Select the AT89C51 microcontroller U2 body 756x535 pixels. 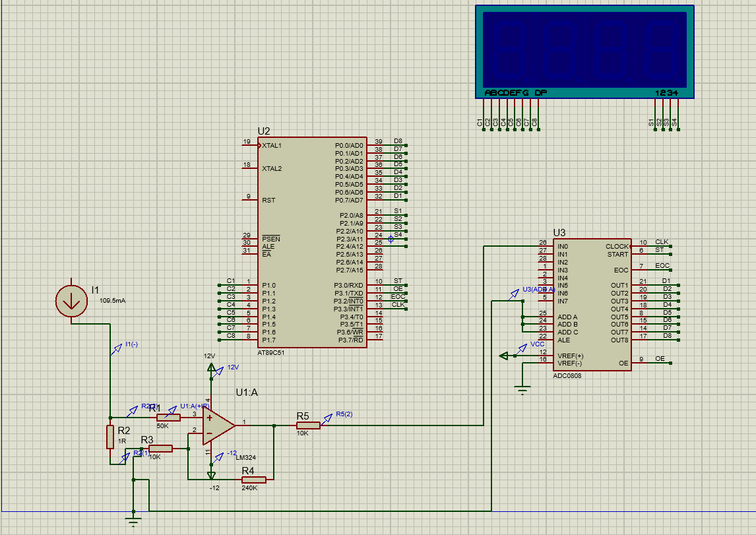click(x=312, y=243)
